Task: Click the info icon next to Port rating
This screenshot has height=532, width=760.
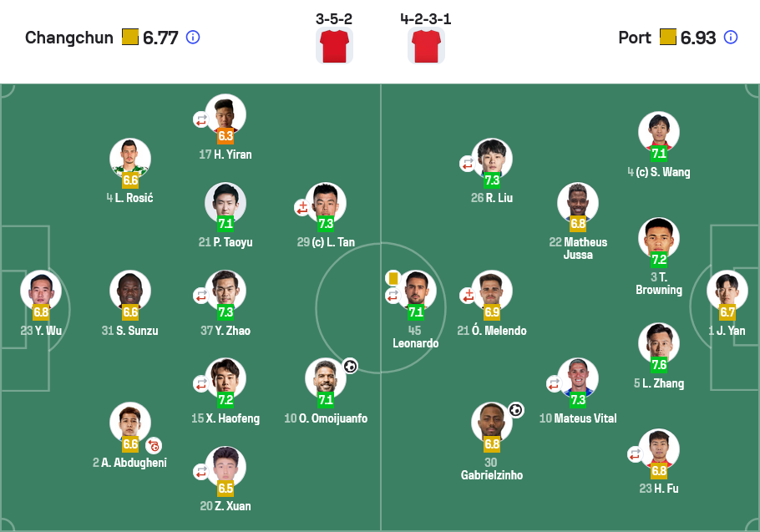Action: [731, 38]
